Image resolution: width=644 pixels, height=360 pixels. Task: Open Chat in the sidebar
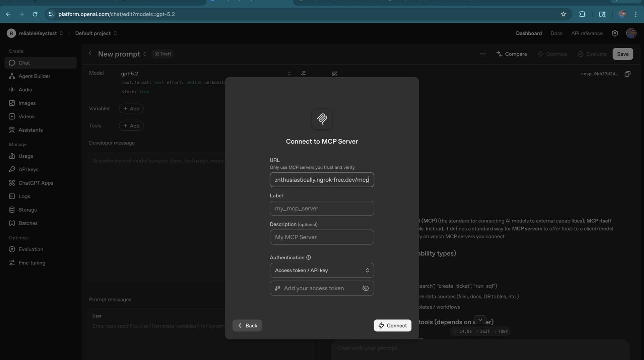click(41, 63)
